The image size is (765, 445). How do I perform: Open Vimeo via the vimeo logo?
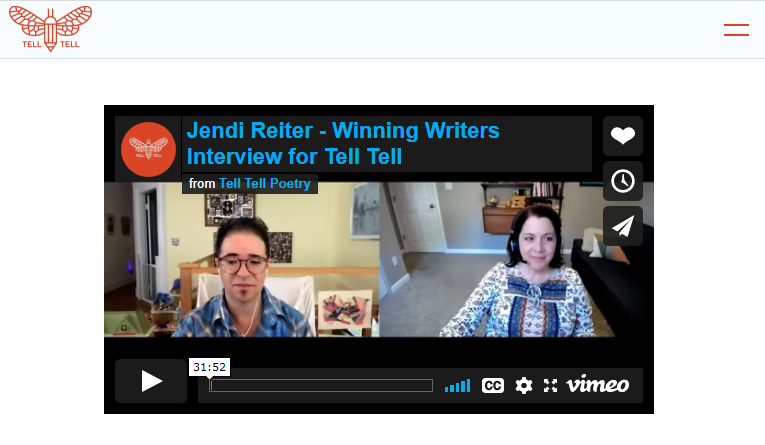pyautogui.click(x=598, y=384)
